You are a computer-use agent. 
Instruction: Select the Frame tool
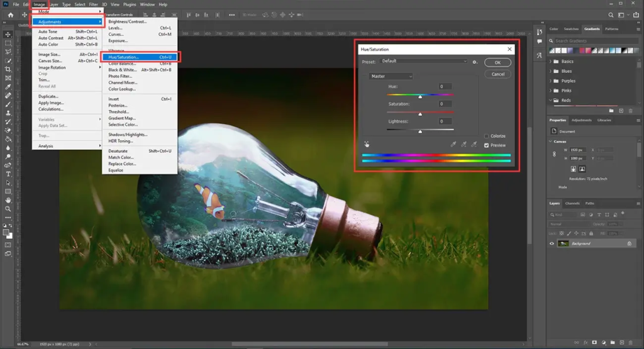[x=8, y=78]
